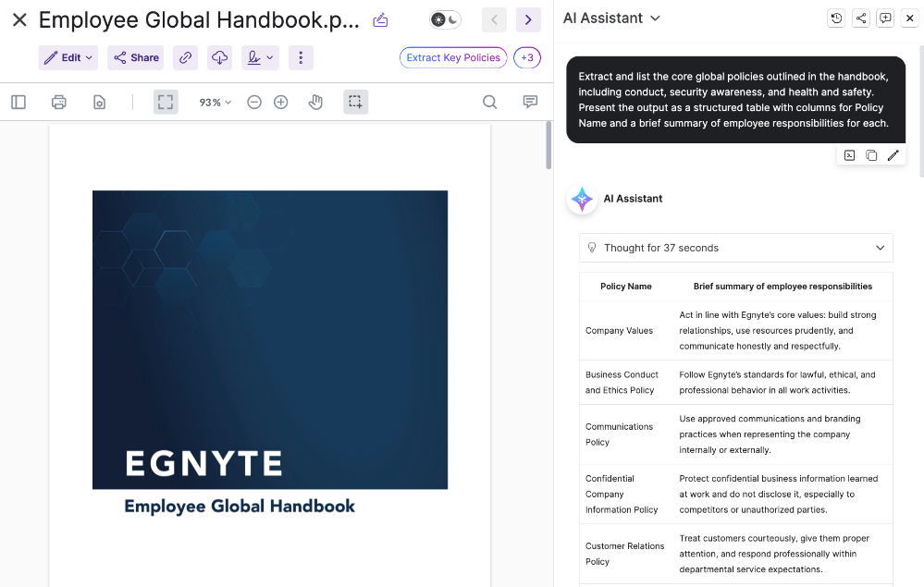Click the AI panel vertical scrollbar
The height and width of the screenshot is (587, 924).
coord(921,111)
